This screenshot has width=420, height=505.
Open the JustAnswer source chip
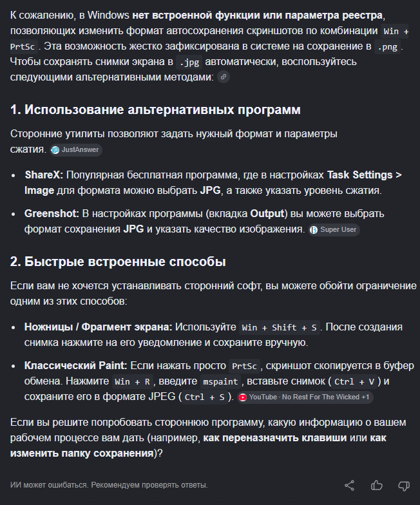click(76, 149)
